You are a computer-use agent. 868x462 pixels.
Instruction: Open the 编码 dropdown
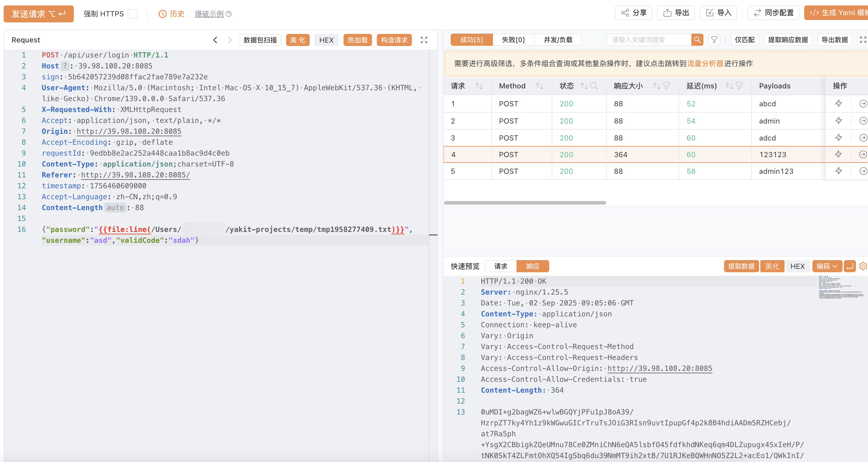coord(827,266)
